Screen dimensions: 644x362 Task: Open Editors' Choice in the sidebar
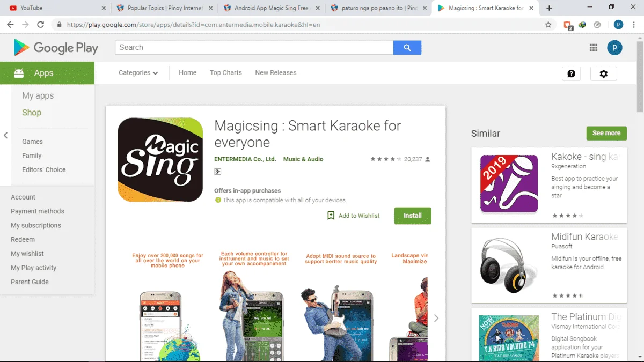[44, 169]
